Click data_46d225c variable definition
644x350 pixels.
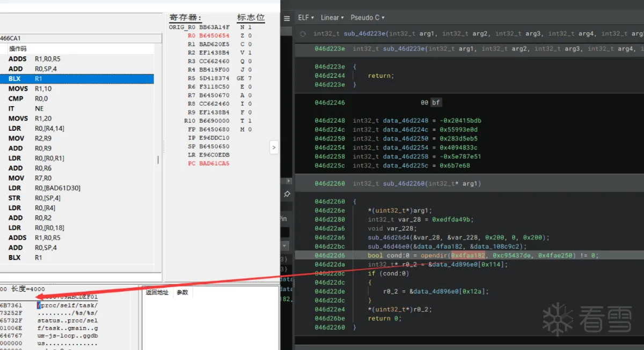411,166
